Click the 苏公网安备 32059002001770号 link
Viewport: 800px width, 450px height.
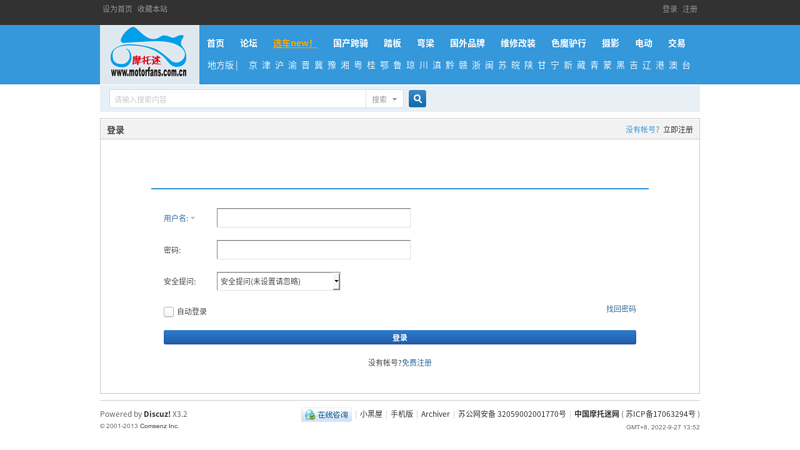[512, 414]
